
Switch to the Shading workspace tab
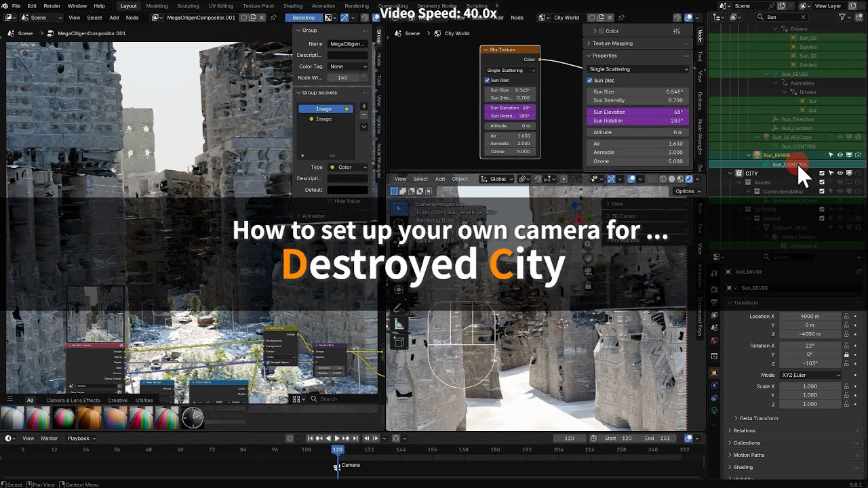click(x=293, y=6)
